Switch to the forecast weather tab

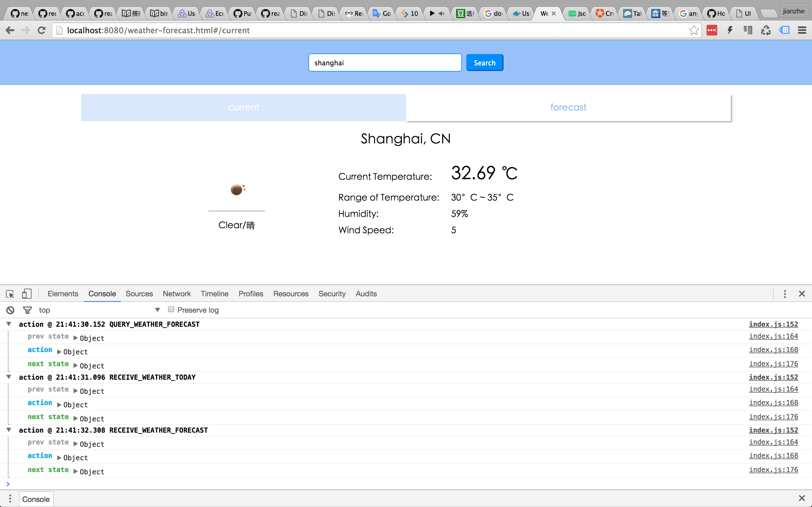(x=568, y=107)
